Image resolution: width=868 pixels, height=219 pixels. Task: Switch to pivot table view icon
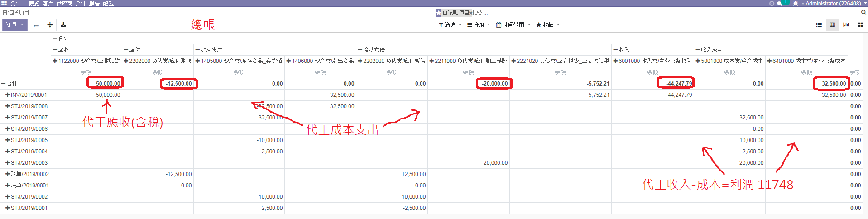click(x=832, y=25)
